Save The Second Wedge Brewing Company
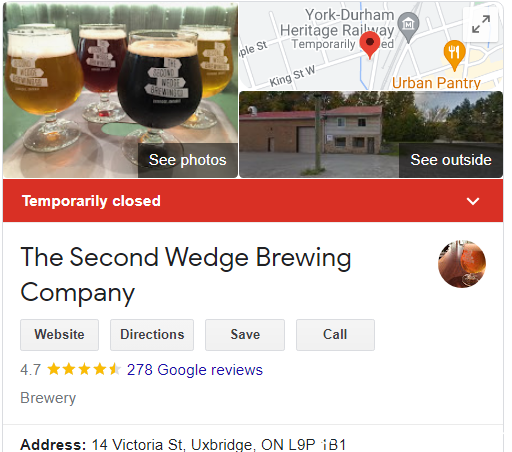 pos(245,335)
